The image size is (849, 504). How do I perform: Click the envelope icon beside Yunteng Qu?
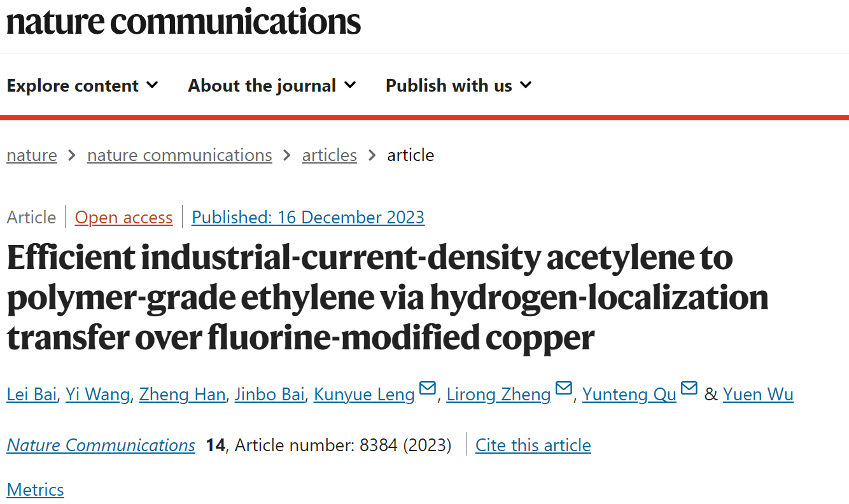[x=689, y=388]
